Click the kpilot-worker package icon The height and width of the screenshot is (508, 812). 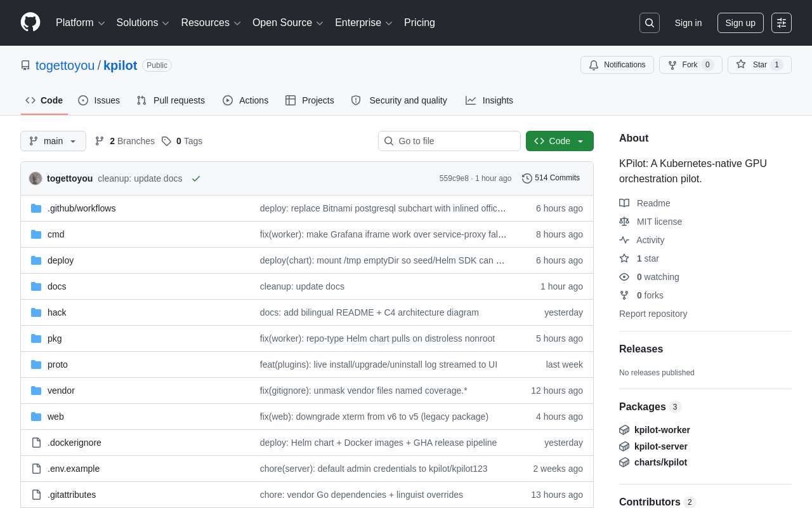click(x=624, y=430)
